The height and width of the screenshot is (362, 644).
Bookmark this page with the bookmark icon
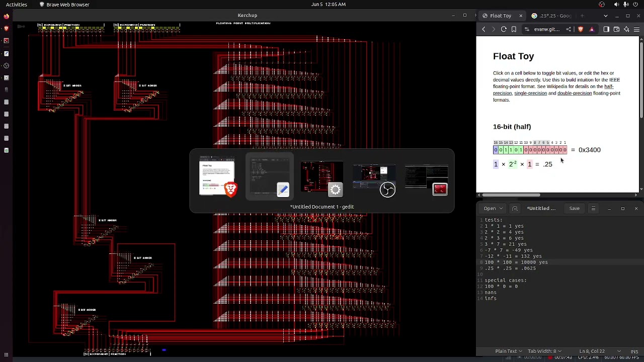514,29
